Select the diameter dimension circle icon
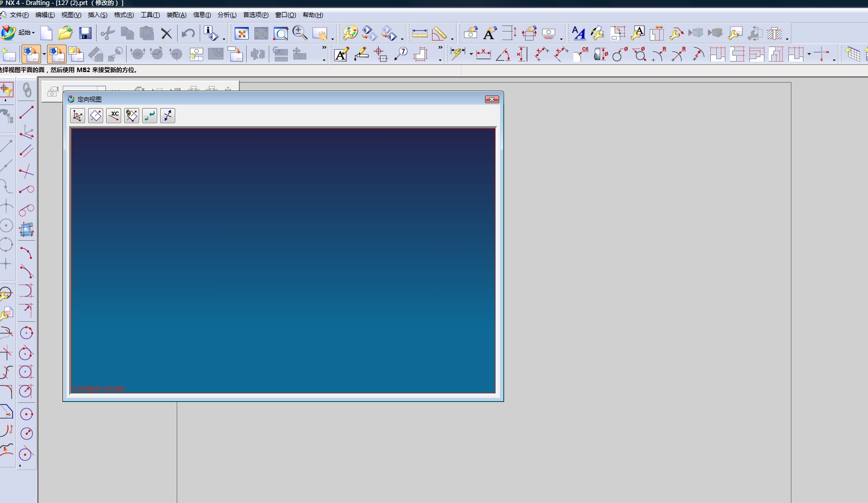Viewport: 868px width, 503px height. tap(620, 54)
